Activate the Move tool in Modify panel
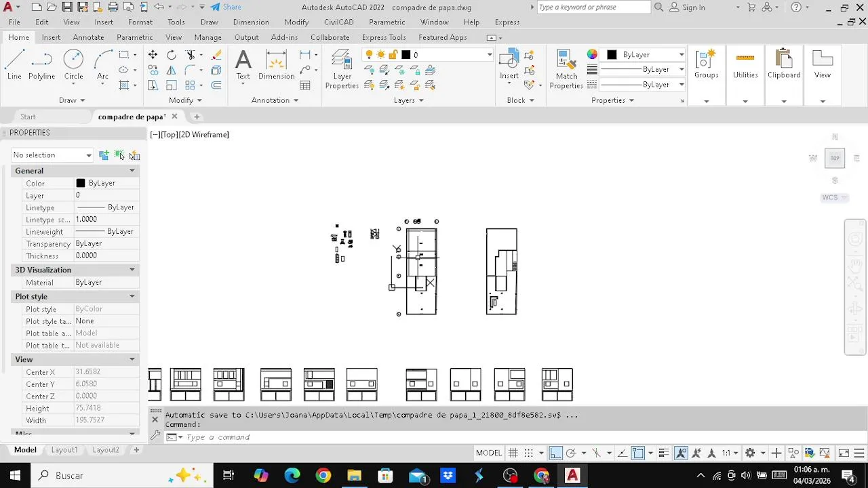Screen dimensions: 868x488 tap(153, 55)
